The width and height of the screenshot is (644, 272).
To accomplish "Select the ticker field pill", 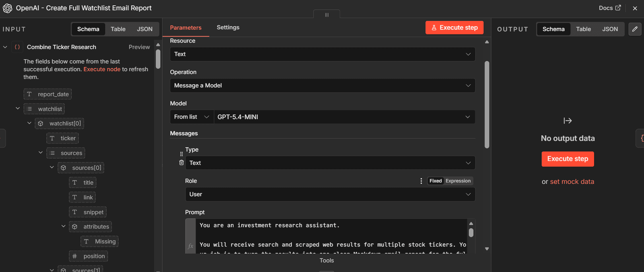I will coord(62,138).
